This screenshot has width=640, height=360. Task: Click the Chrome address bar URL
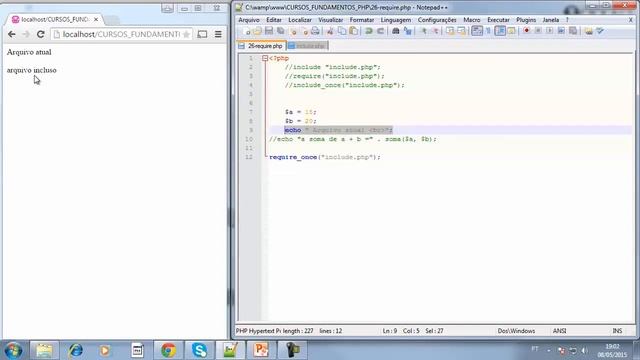point(121,34)
